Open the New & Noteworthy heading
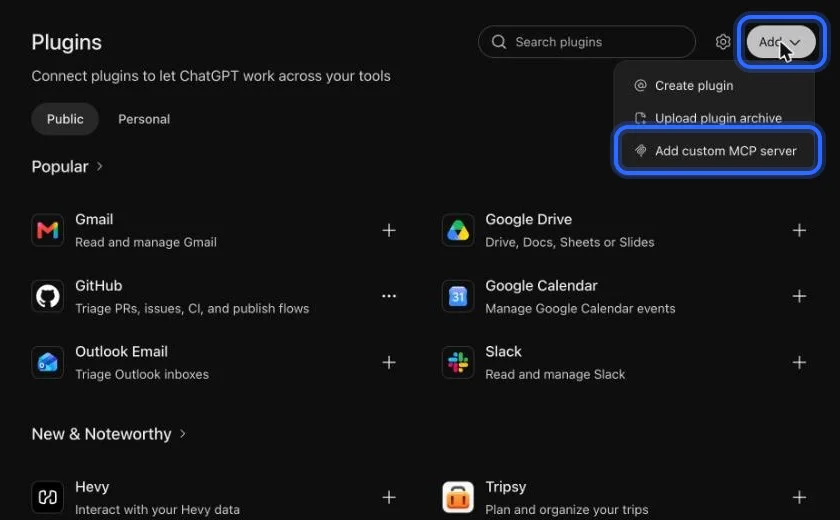Viewport: 840px width, 520px height. (x=101, y=434)
